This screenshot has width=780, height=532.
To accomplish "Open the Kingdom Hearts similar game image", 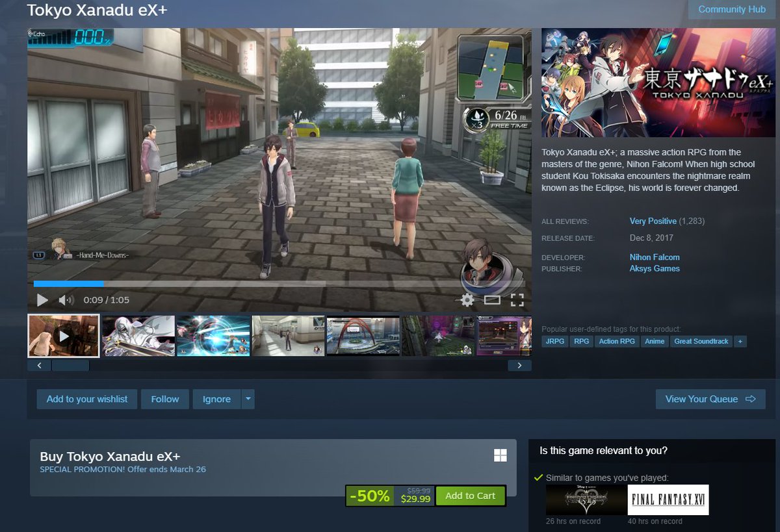I will (586, 500).
